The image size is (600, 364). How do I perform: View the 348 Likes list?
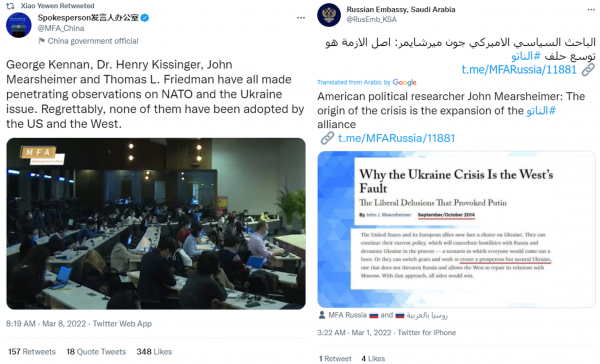(x=154, y=352)
